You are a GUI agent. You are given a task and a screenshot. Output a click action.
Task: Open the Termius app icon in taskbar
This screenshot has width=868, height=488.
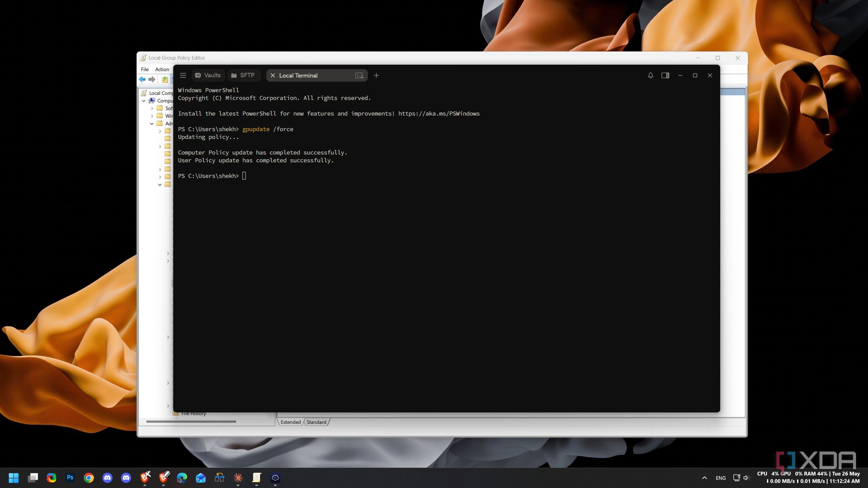(x=275, y=478)
